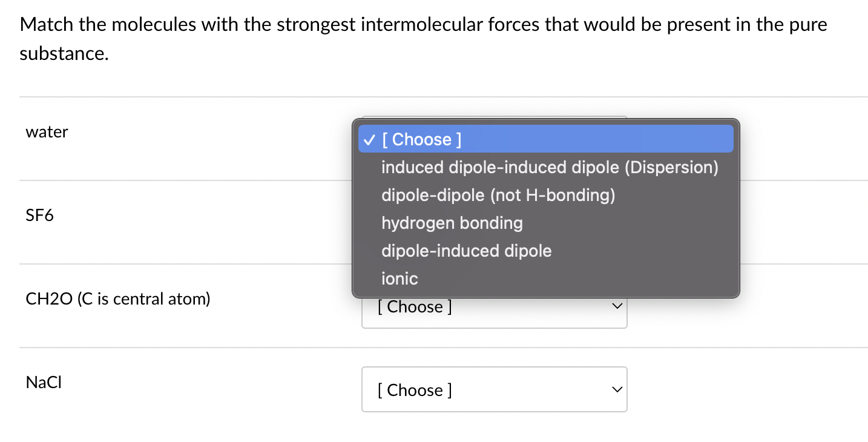Click the "NaCl" row label
868x442 pixels.
(43, 382)
